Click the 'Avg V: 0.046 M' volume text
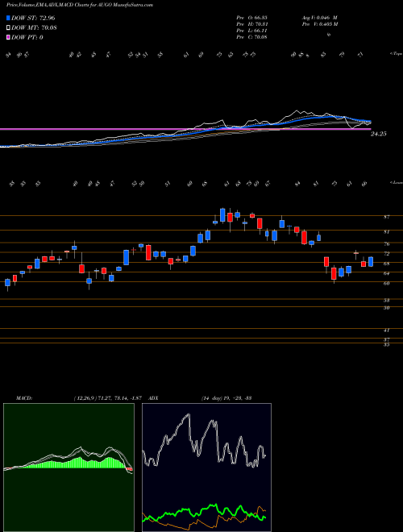Screen dimensions: 403x532 point(319,18)
